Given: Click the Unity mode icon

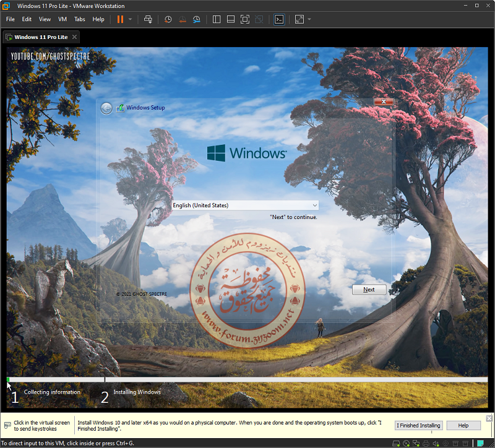Looking at the screenshot, I should point(259,19).
